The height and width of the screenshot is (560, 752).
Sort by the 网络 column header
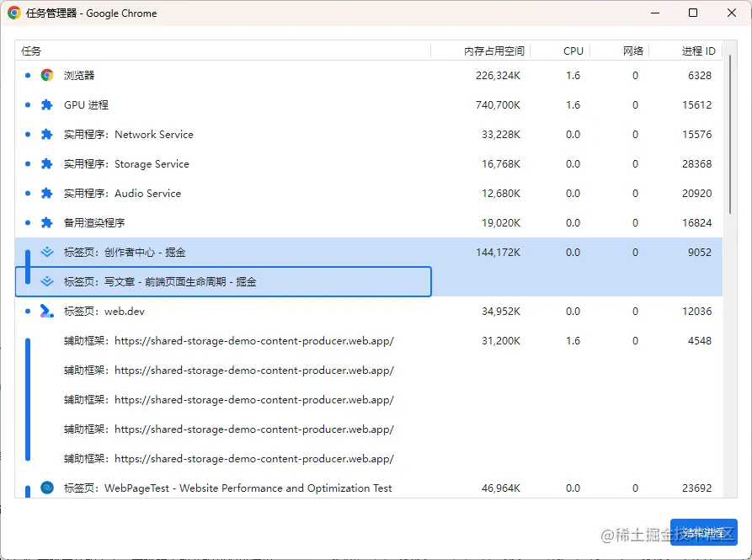point(619,51)
